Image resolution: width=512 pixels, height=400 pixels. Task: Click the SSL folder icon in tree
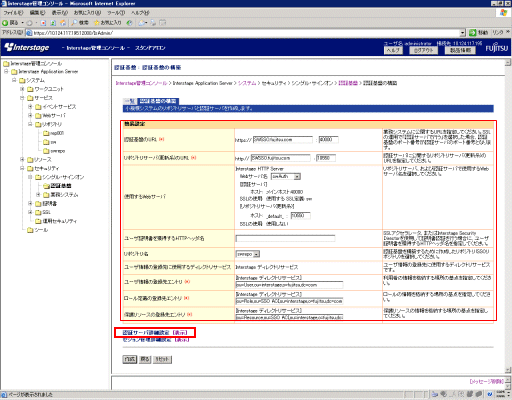[x=38, y=212]
